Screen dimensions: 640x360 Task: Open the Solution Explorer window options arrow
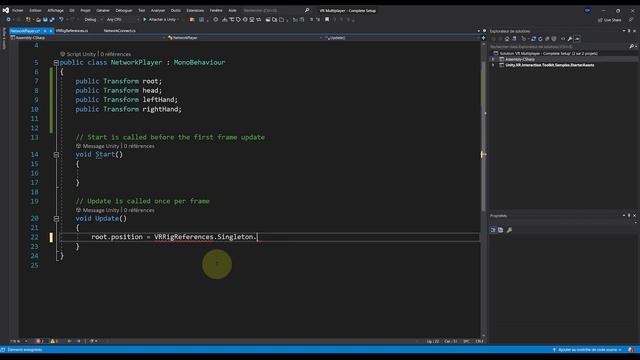click(x=624, y=31)
